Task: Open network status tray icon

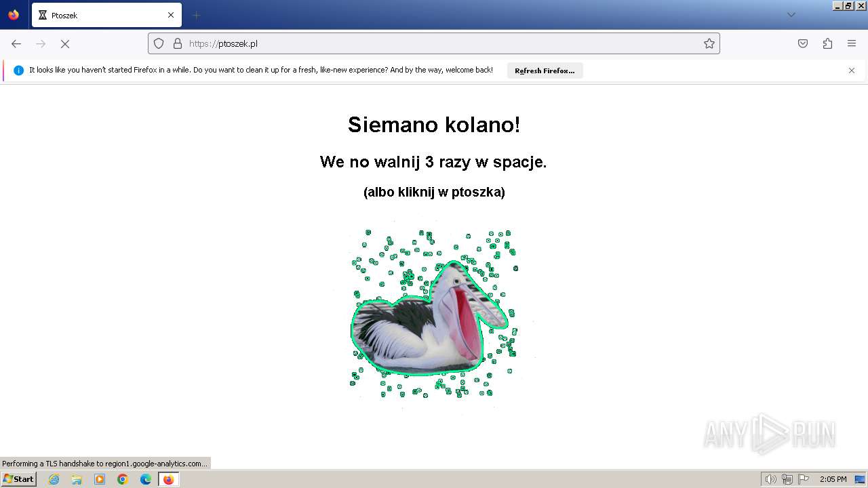Action: point(787,479)
